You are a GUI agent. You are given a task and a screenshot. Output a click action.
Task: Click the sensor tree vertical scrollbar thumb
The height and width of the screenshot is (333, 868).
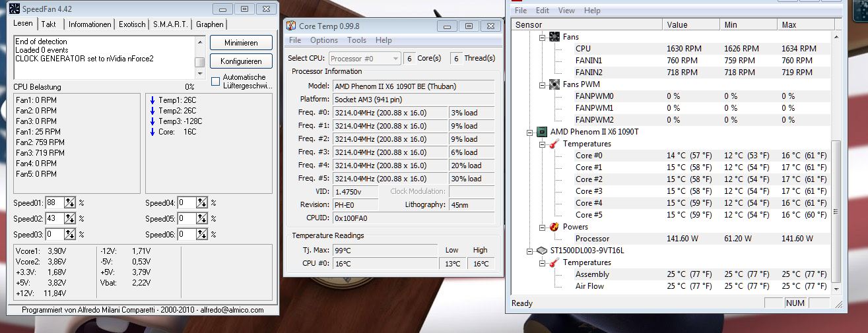[836, 211]
